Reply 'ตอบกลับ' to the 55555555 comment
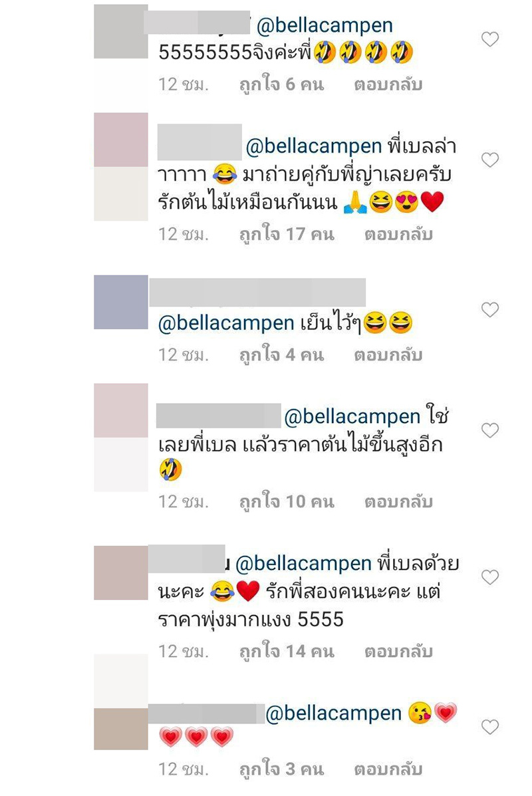532x796 pixels. (x=388, y=84)
